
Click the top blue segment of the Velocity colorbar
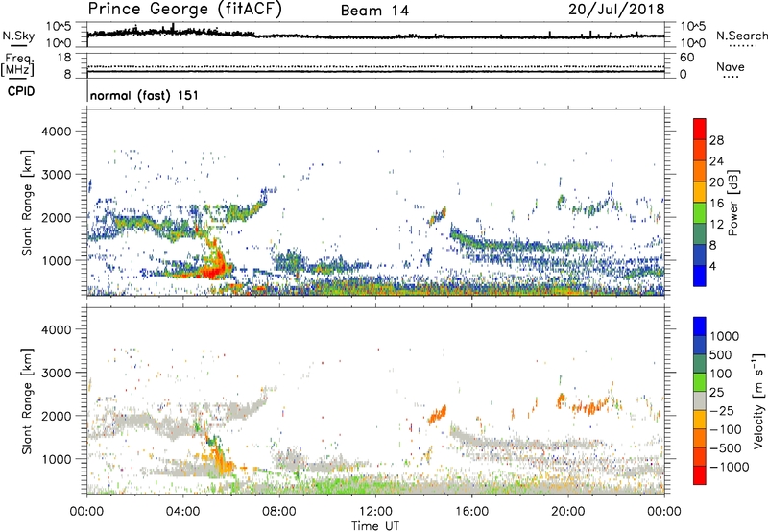[x=700, y=326]
